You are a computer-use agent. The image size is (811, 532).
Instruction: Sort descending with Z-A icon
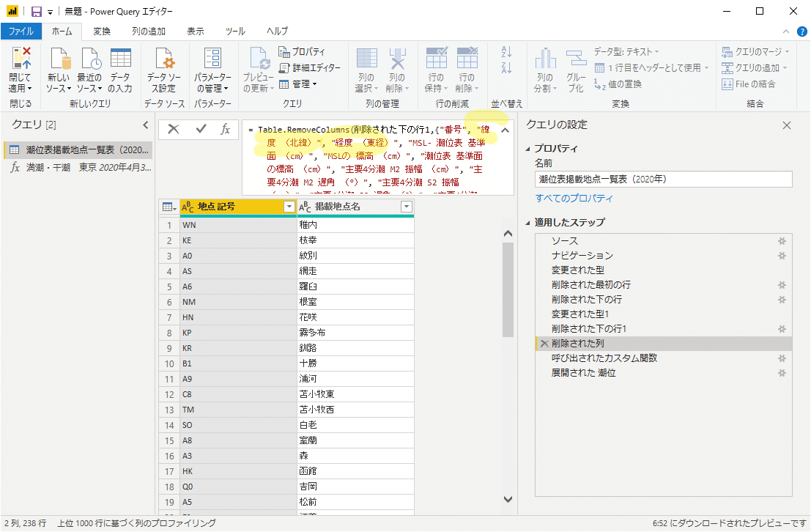click(506, 68)
